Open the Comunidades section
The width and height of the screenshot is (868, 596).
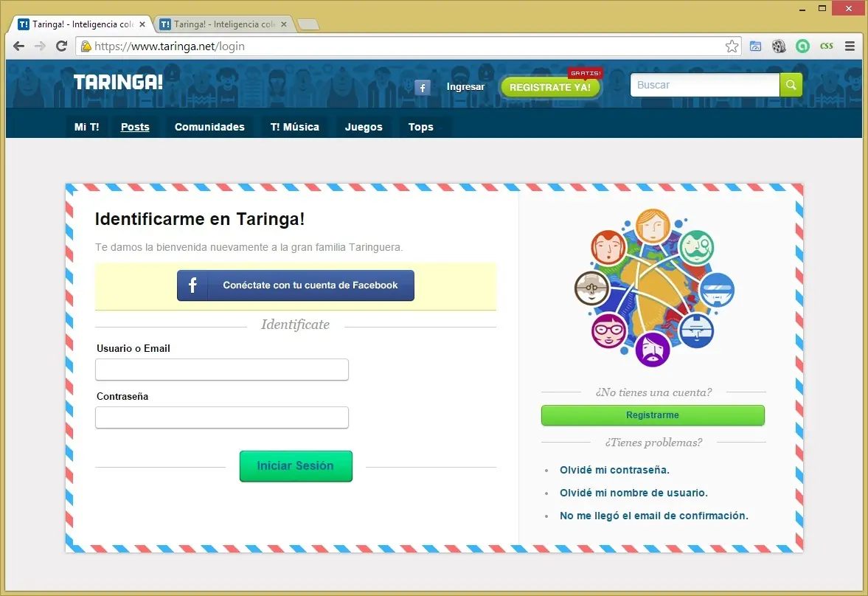(x=209, y=127)
